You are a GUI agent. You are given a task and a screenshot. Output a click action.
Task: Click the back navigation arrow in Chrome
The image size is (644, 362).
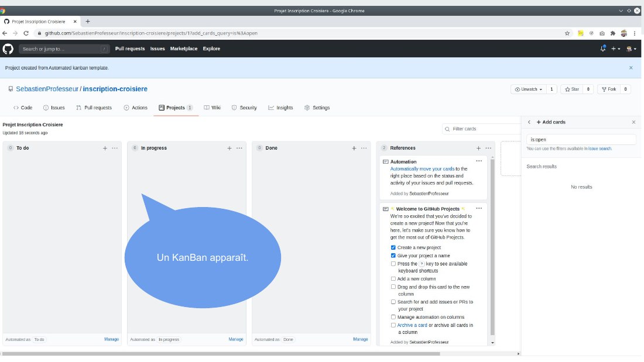(x=5, y=33)
